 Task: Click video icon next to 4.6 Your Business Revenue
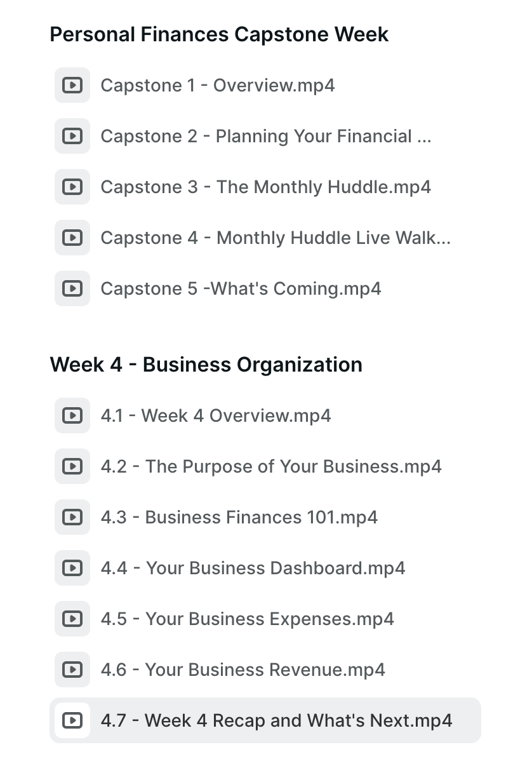[72, 670]
